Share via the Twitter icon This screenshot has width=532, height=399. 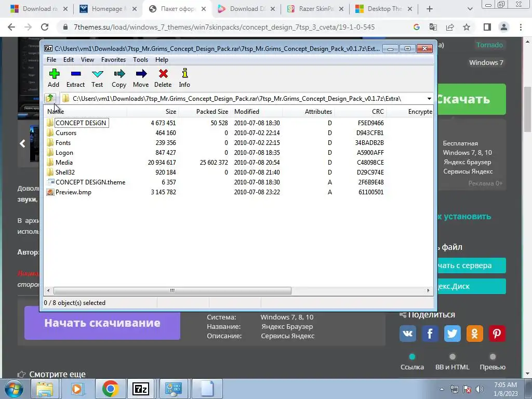453,334
